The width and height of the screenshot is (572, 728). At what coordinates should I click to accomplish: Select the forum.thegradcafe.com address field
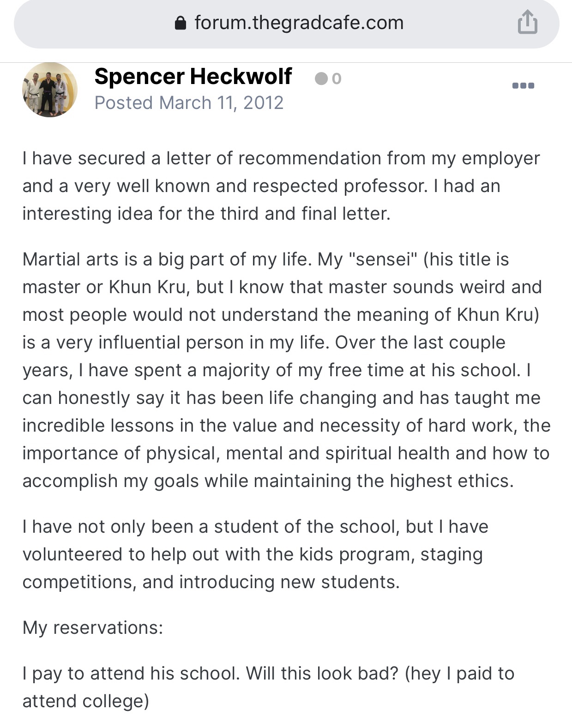(299, 23)
